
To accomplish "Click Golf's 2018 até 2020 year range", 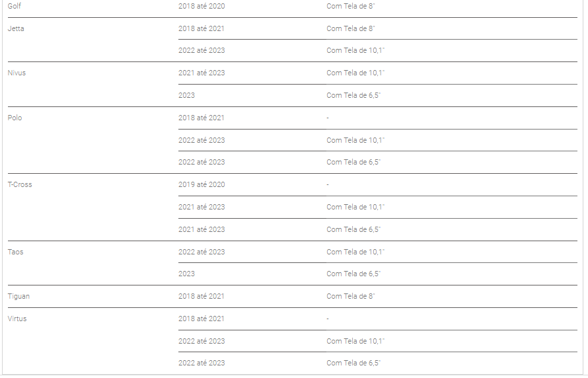I will pos(202,6).
